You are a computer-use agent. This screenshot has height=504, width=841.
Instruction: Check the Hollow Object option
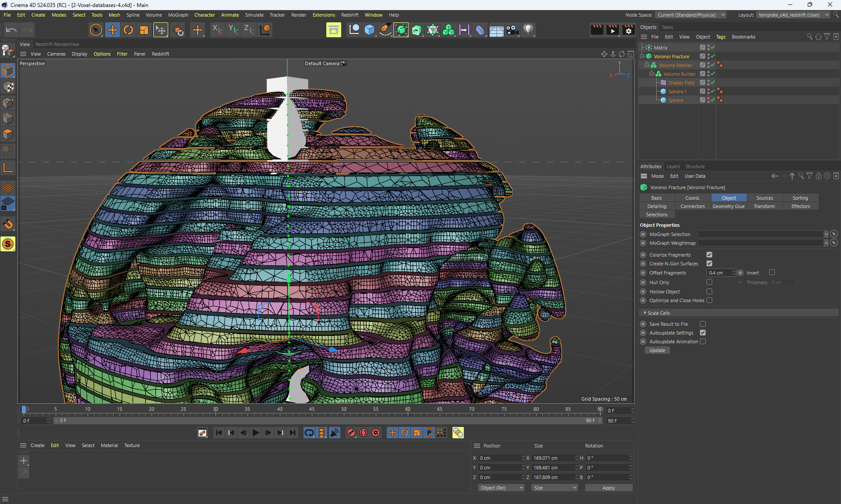(x=709, y=292)
